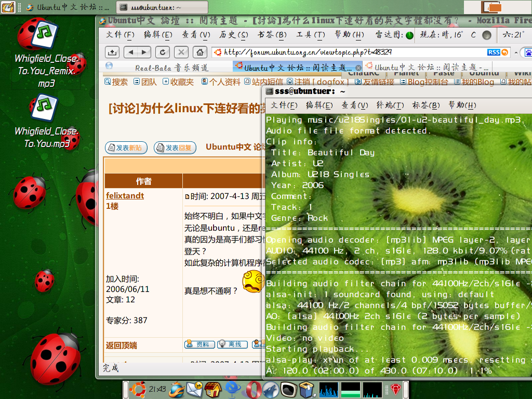Viewport: 532px width, 399px height.
Task: Click 注销 [ dogfox ] logout link
Action: coord(317,82)
